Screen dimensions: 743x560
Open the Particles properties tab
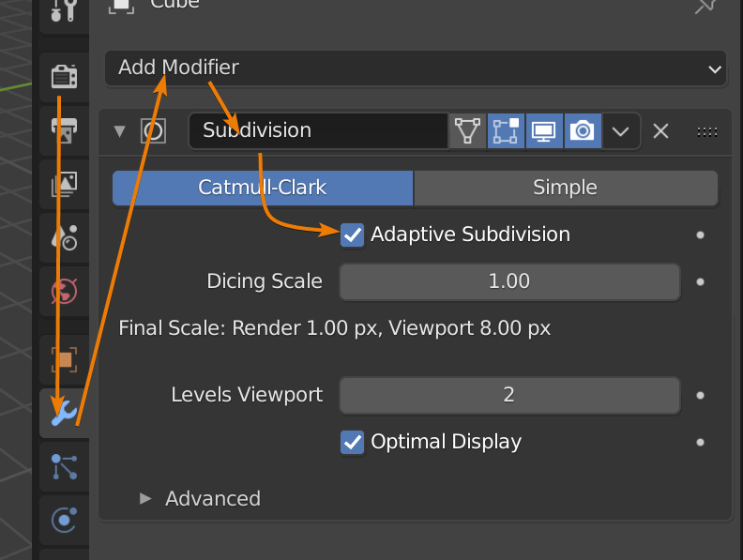pyautogui.click(x=64, y=466)
